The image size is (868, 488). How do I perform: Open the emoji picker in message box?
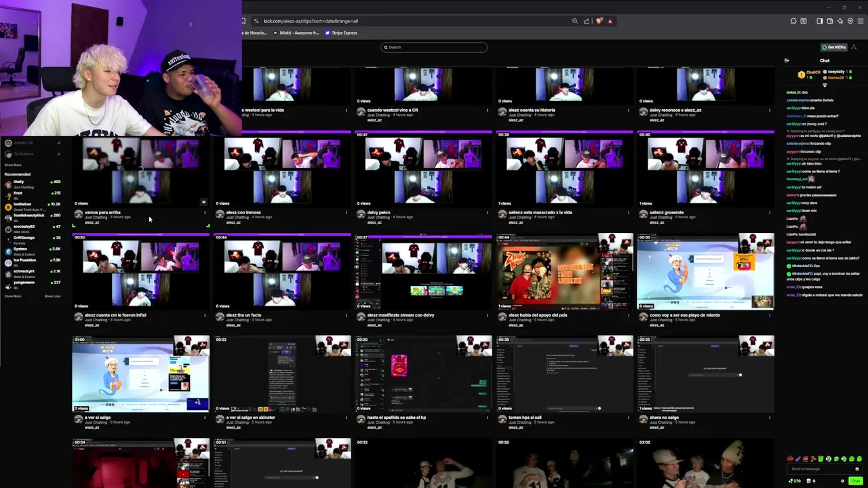[857, 469]
